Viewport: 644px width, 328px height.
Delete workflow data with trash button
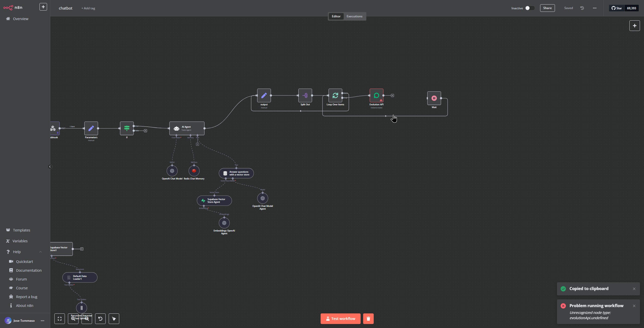click(x=368, y=319)
